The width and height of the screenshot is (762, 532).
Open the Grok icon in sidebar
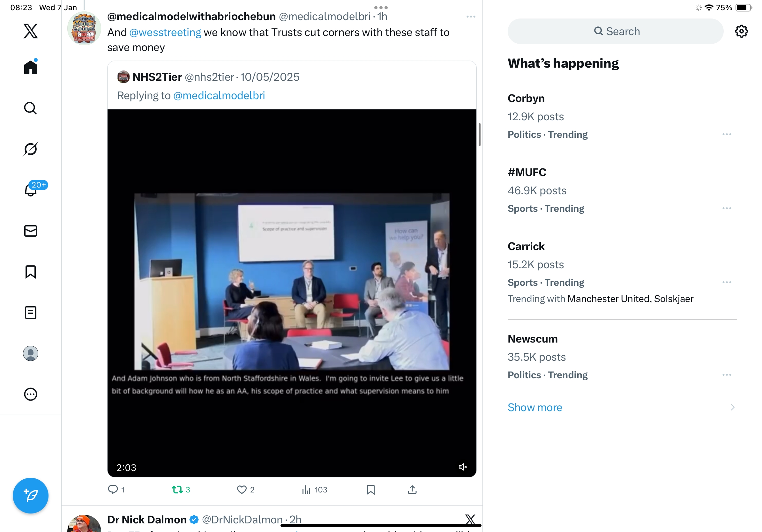[x=31, y=149]
